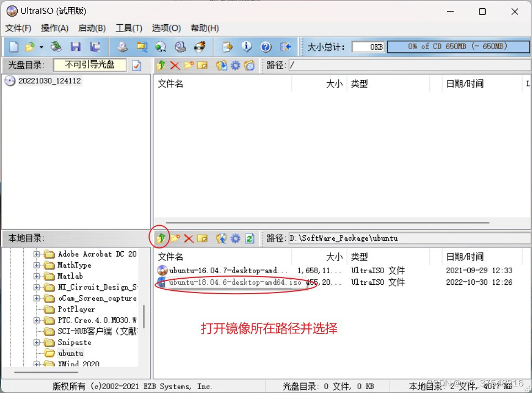Image resolution: width=532 pixels, height=393 pixels.
Task: Click the Open CD/DVD toolbar icon
Action: (56, 47)
